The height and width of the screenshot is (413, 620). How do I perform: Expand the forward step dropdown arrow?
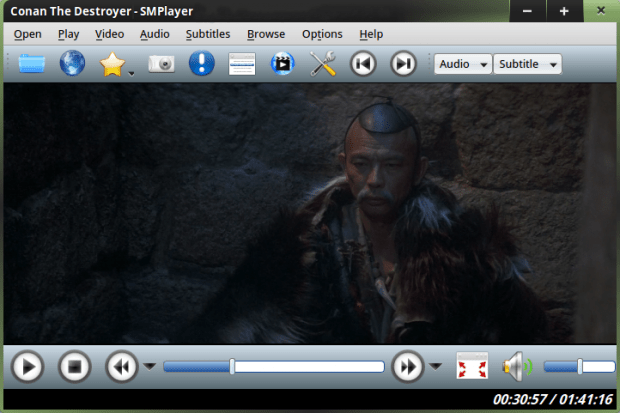tap(435, 366)
